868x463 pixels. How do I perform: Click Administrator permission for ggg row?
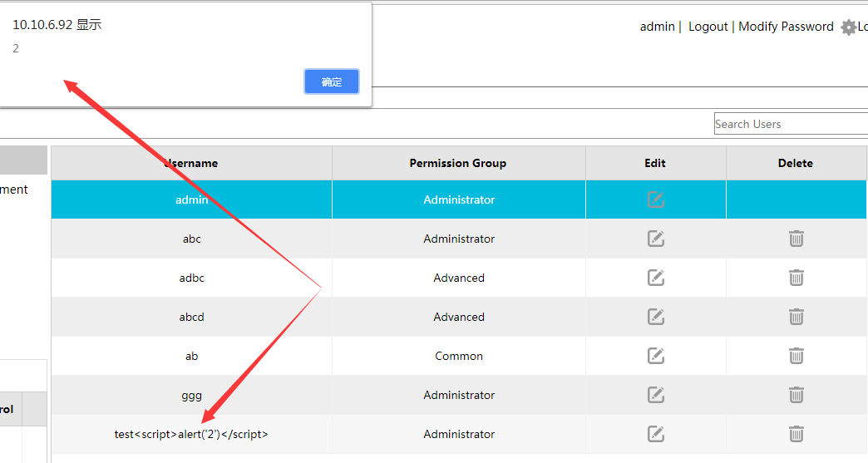458,395
